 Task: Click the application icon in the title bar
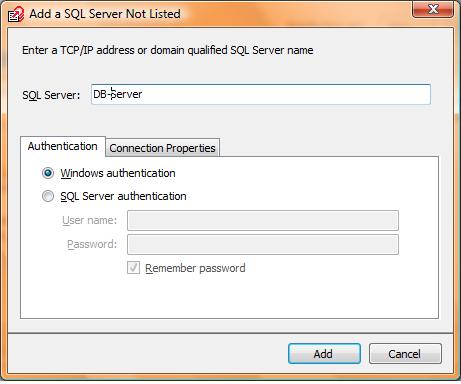click(x=16, y=14)
